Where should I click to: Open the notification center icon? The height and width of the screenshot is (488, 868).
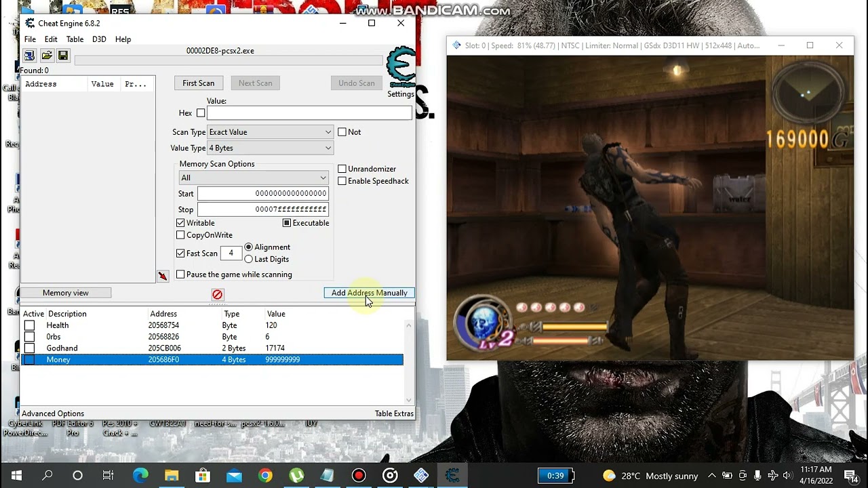tap(851, 475)
